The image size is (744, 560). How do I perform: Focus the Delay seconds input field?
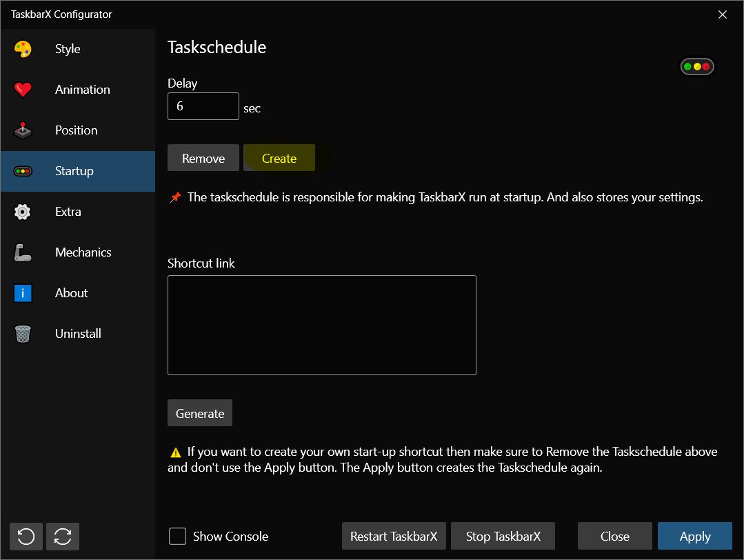point(203,106)
